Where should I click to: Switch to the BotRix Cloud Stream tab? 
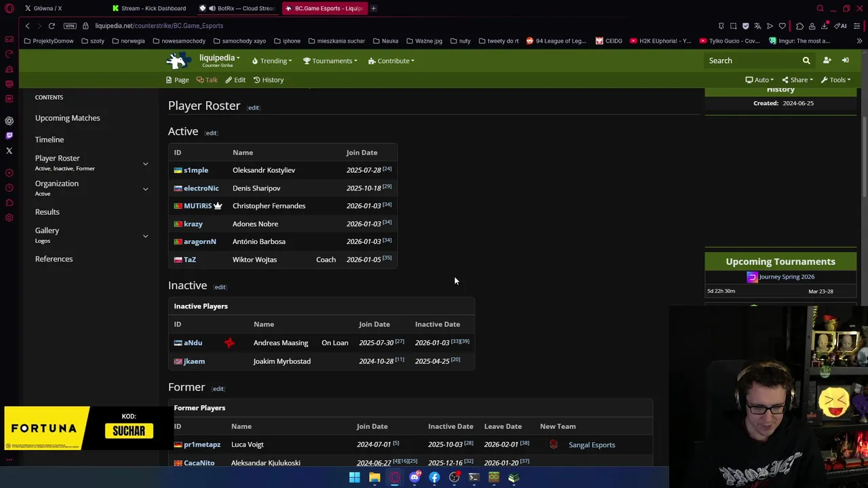tap(239, 8)
